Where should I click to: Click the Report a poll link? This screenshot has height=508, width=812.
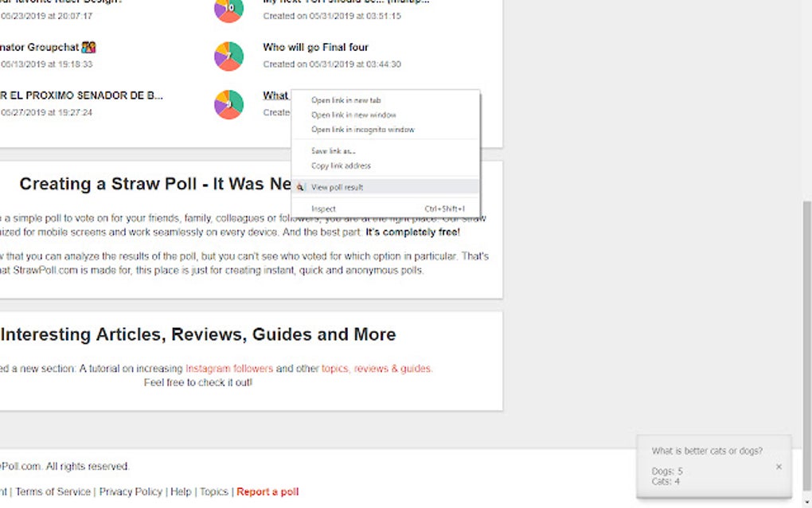(267, 491)
